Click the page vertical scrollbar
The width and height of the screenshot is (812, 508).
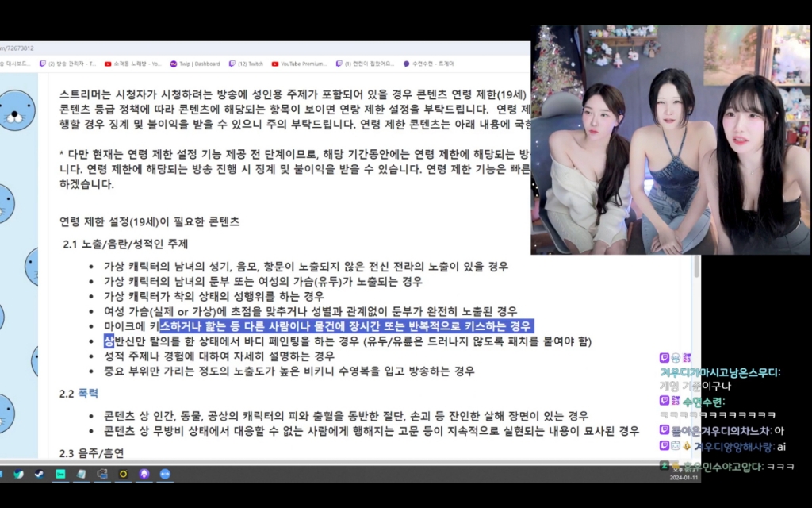coord(696,317)
